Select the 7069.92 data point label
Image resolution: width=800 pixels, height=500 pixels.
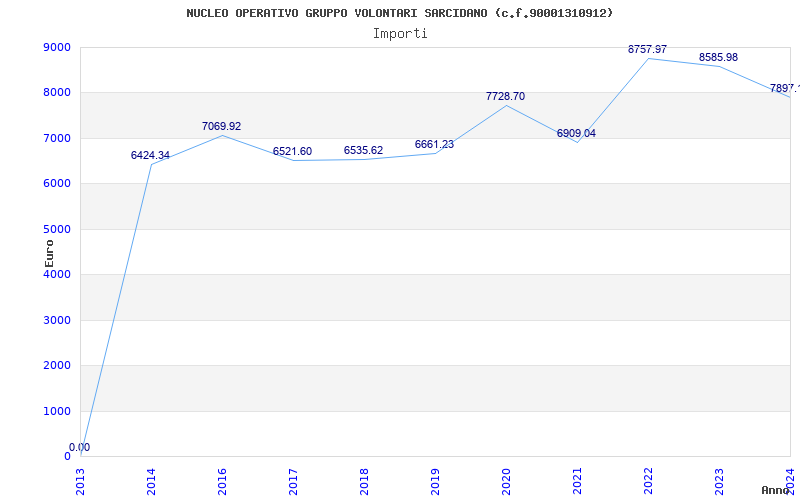(x=221, y=127)
